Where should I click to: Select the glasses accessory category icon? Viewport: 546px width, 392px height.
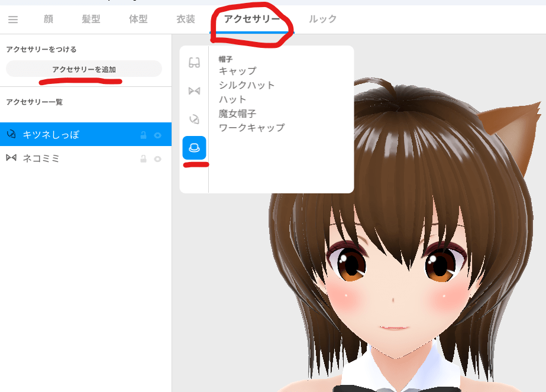coord(194,63)
